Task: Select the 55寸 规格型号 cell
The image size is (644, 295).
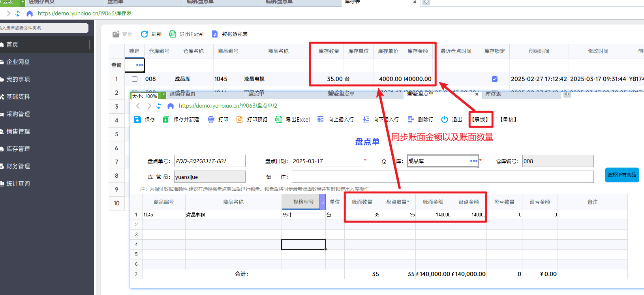Action: click(304, 215)
